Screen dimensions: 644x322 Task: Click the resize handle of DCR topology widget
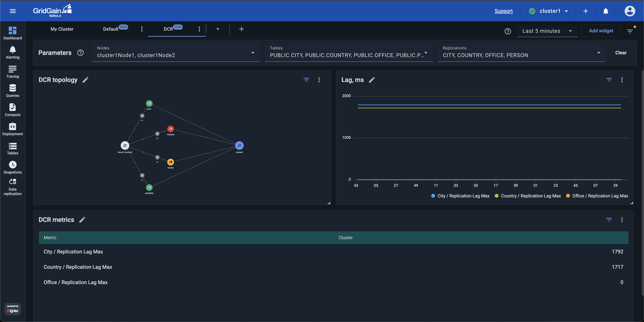[x=329, y=203]
